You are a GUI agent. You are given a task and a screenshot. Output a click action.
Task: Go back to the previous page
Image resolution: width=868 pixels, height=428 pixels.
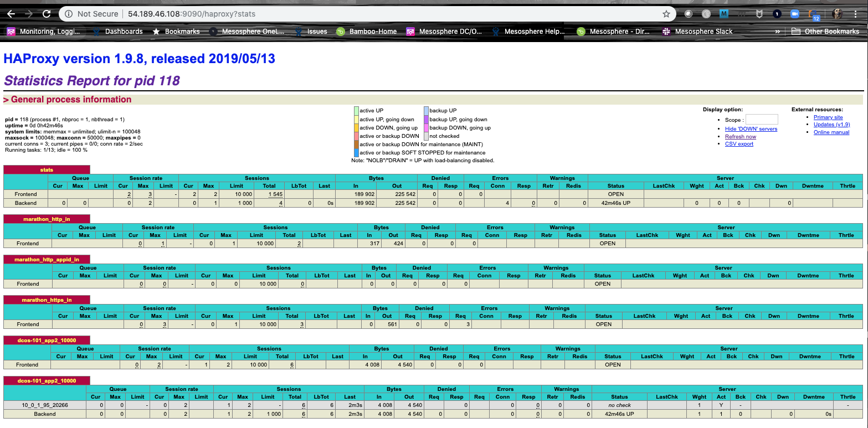click(x=11, y=14)
